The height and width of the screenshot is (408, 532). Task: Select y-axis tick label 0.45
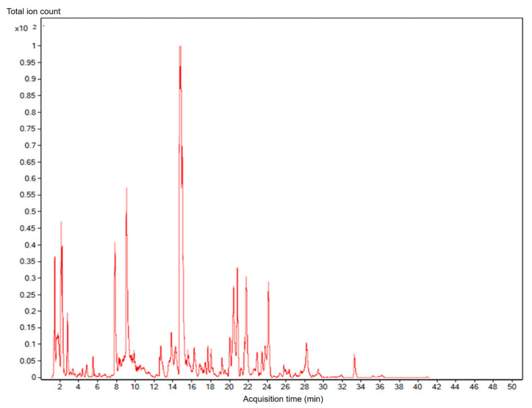(28, 228)
